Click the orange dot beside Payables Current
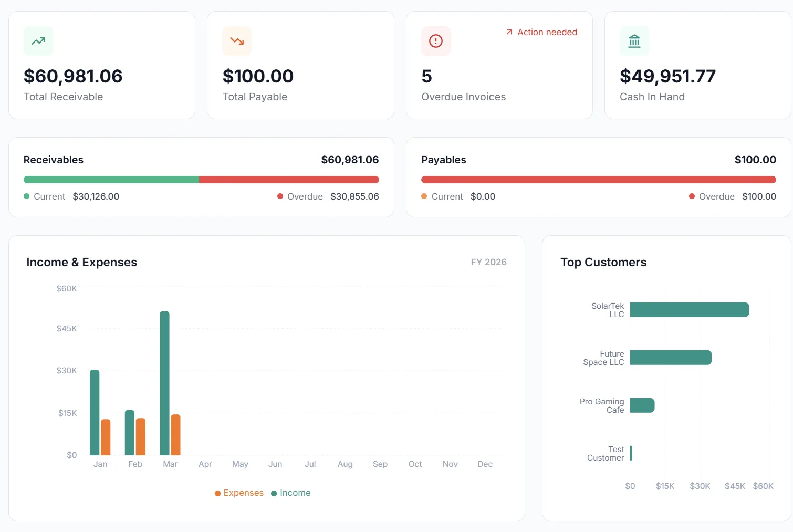793x532 pixels. tap(424, 196)
